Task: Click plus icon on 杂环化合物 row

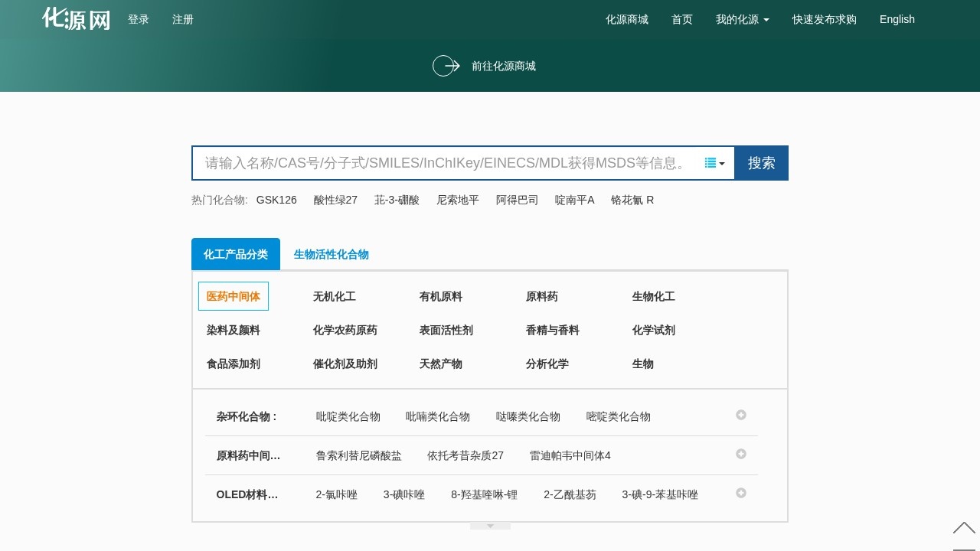Action: point(740,415)
